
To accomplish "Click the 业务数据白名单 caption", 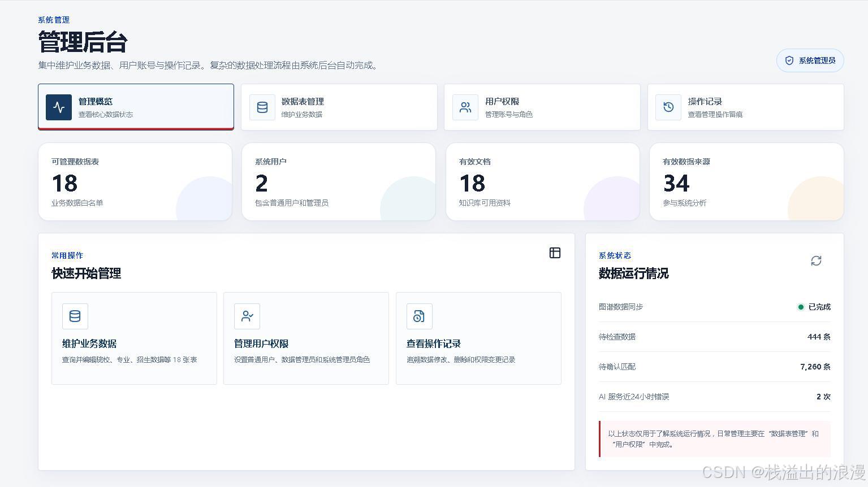I will point(77,203).
